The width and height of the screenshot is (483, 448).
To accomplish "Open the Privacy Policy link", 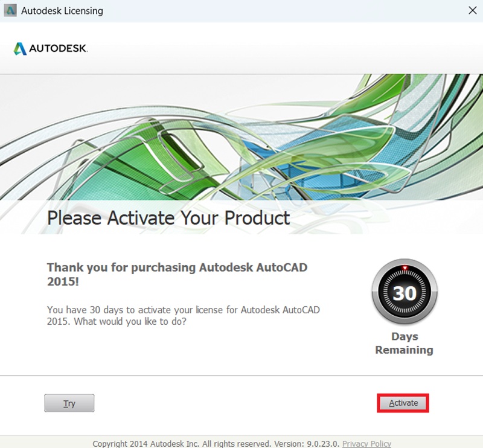I will (x=367, y=443).
